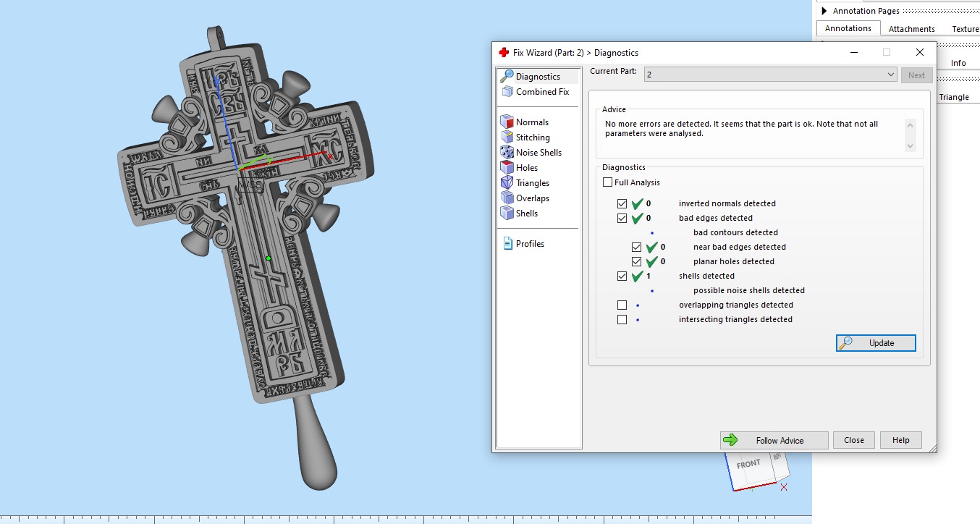
Task: Expand the Annotation Pages section
Action: click(x=824, y=11)
